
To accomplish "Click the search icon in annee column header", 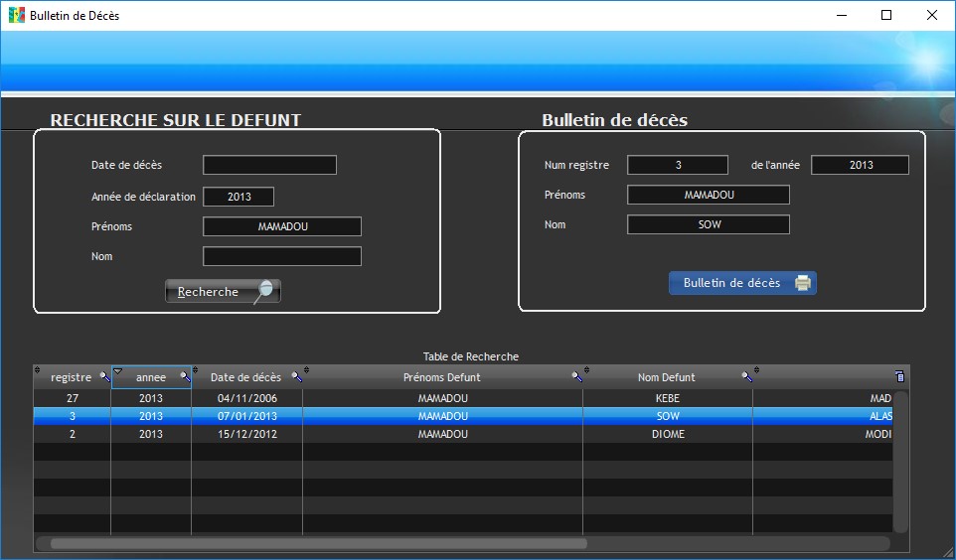I will coord(185,377).
